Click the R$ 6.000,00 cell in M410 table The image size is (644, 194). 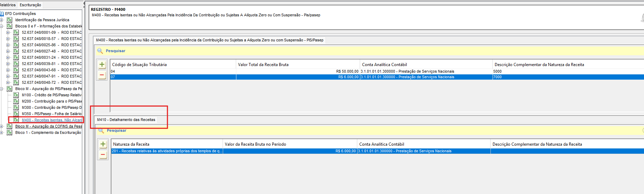click(290, 151)
